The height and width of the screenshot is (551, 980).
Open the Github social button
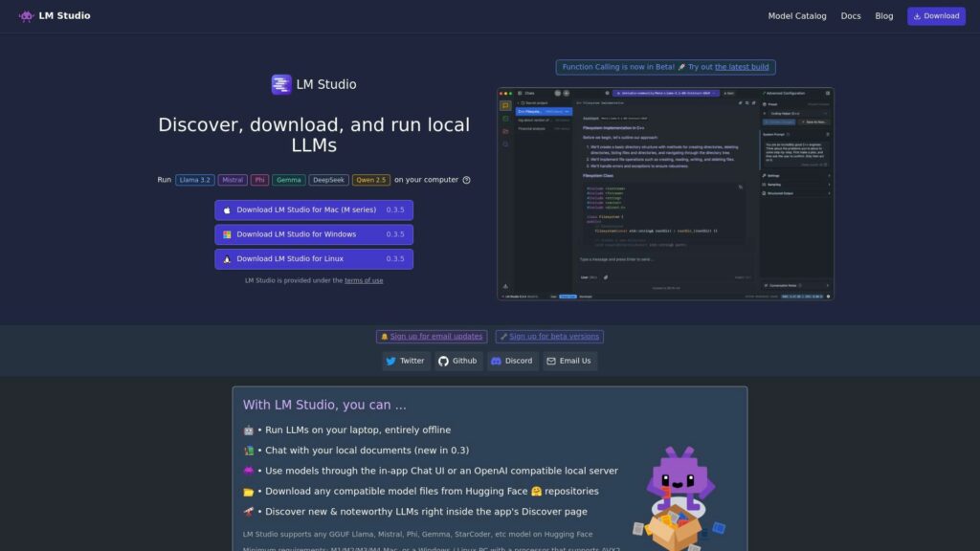coord(458,361)
